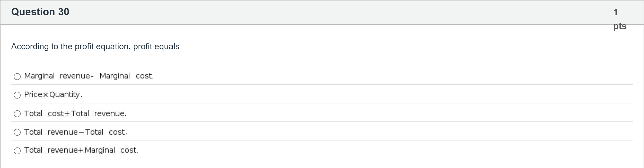644x168 pixels.
Task: Click the word "Quantity" in the second answer
Action: [x=65, y=94]
